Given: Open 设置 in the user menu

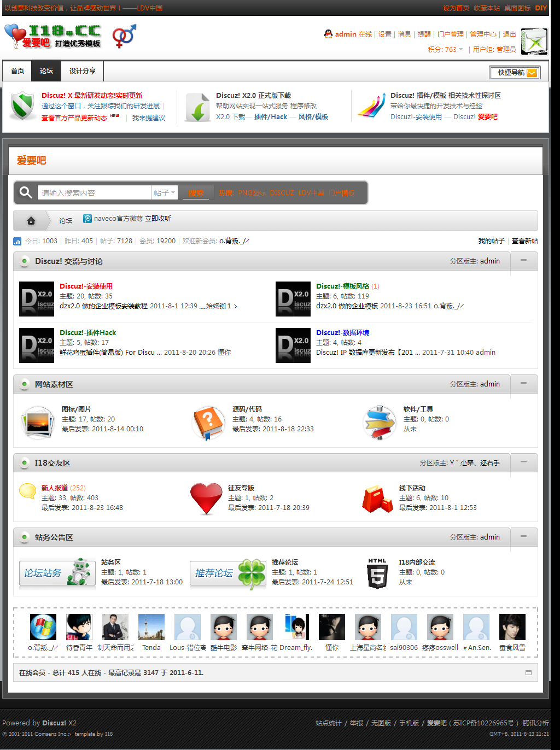Looking at the screenshot, I should tap(385, 34).
